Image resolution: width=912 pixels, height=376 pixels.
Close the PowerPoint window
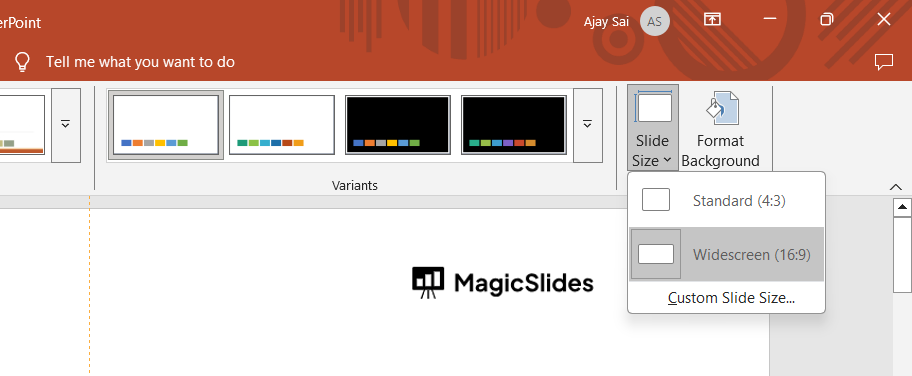tap(884, 19)
